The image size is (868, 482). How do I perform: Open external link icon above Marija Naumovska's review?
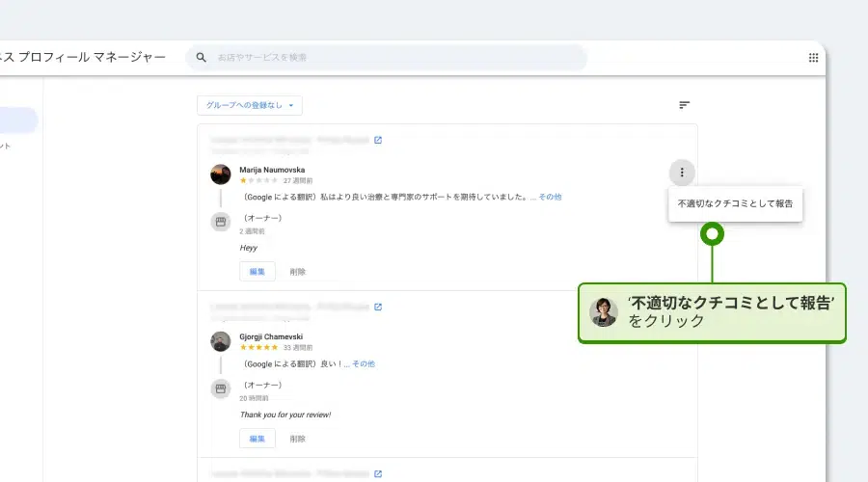tap(378, 140)
